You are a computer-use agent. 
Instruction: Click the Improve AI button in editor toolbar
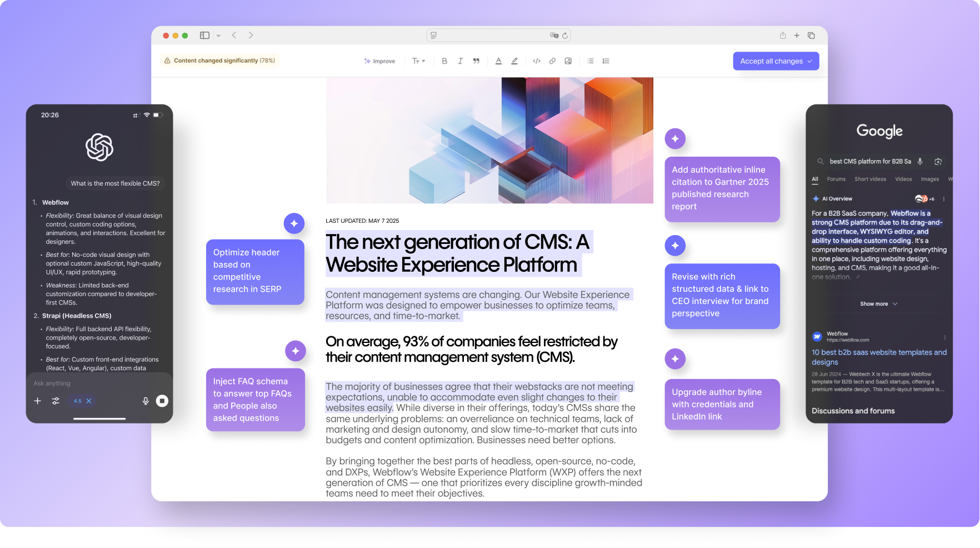pos(379,61)
